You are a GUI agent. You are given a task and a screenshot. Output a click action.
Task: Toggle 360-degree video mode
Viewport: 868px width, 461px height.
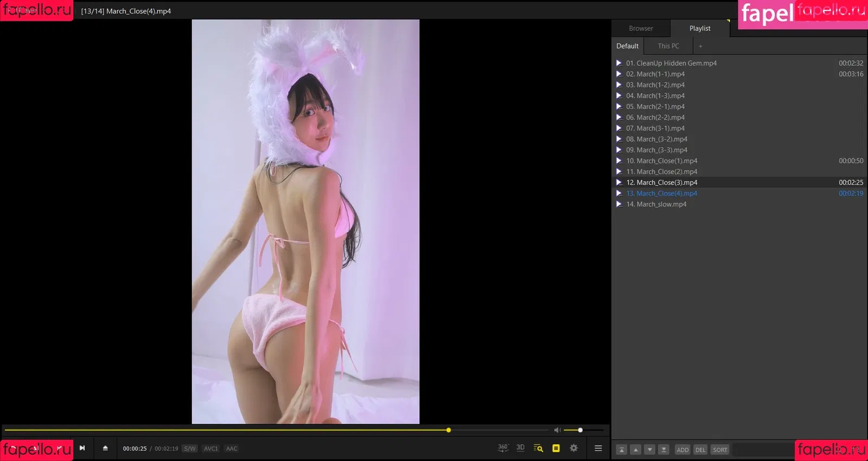tap(503, 448)
